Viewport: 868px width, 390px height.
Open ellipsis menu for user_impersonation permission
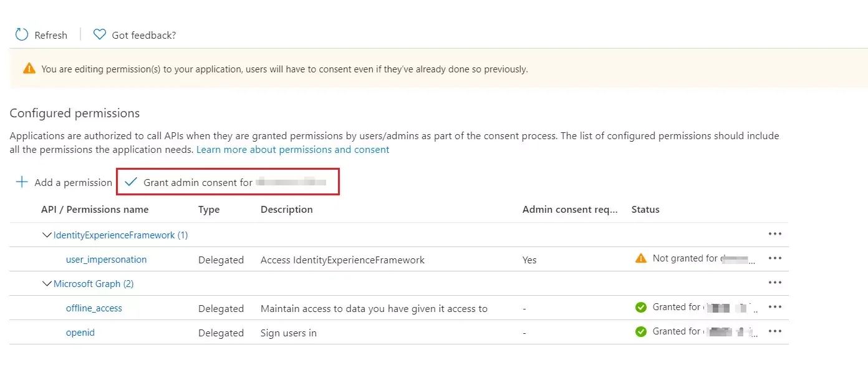(774, 258)
